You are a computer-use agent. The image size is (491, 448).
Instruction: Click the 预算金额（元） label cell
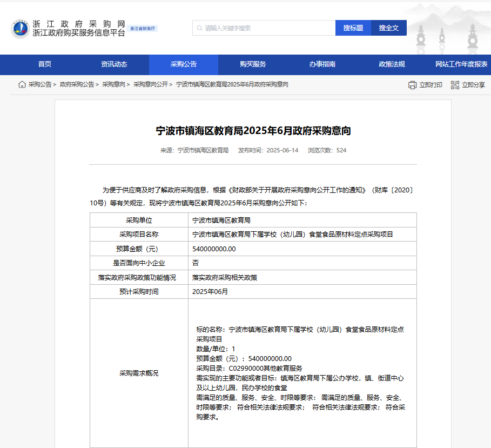[139, 249]
